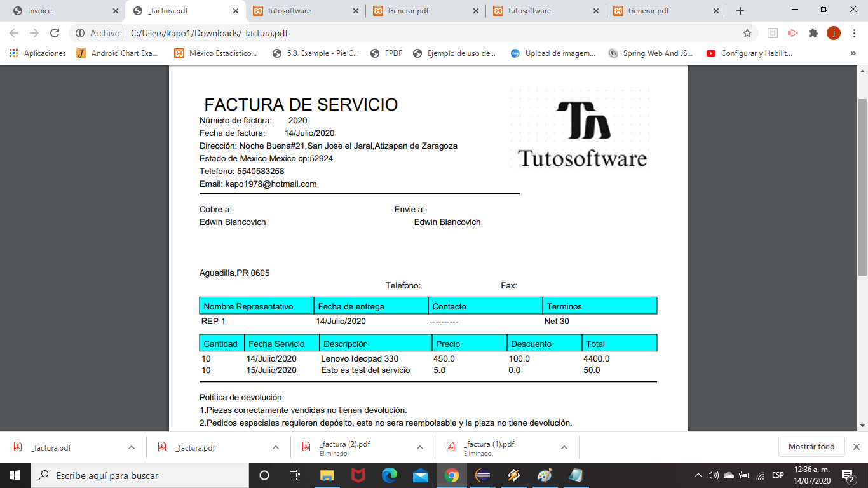Close the Invoice tab
Viewport: 868px width, 488px height.
click(115, 11)
